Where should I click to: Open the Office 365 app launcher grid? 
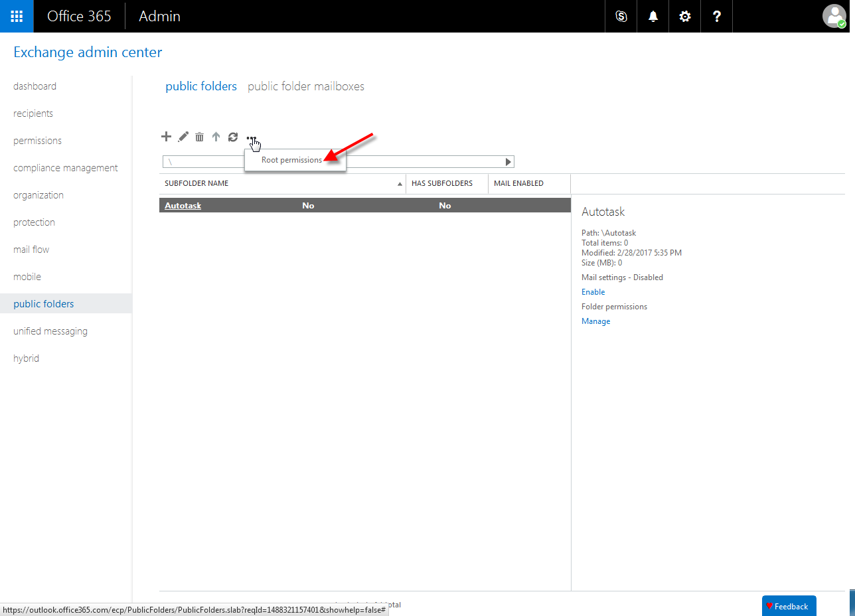click(x=17, y=16)
